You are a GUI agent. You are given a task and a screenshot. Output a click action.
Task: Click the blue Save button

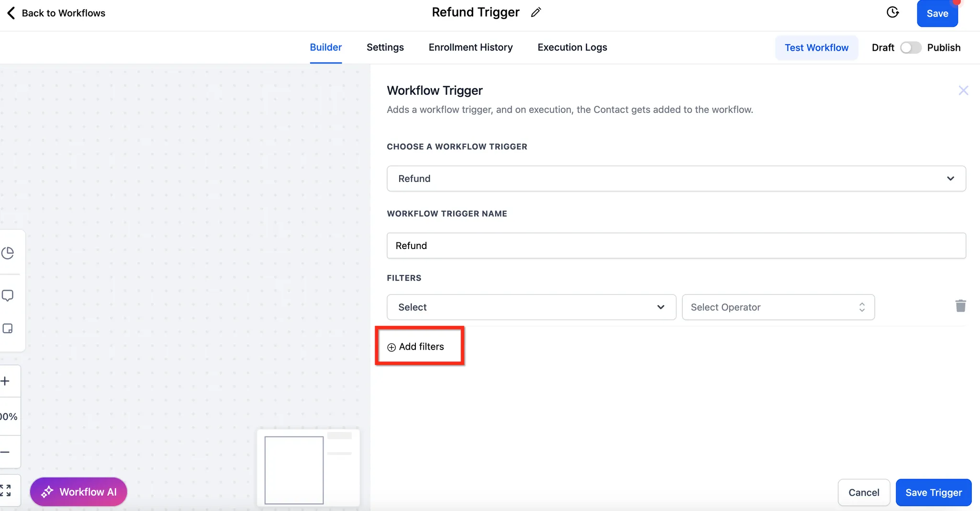pyautogui.click(x=937, y=13)
